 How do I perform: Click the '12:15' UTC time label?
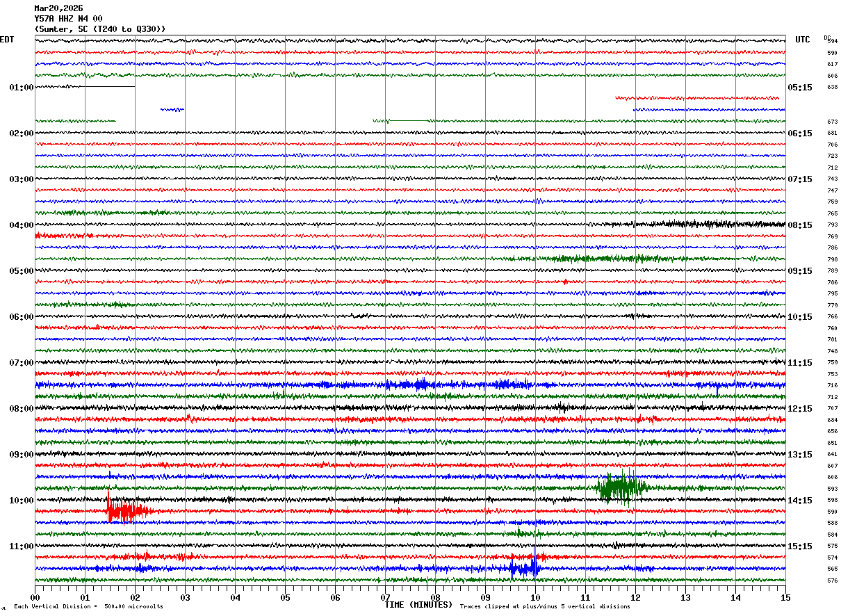[x=800, y=409]
